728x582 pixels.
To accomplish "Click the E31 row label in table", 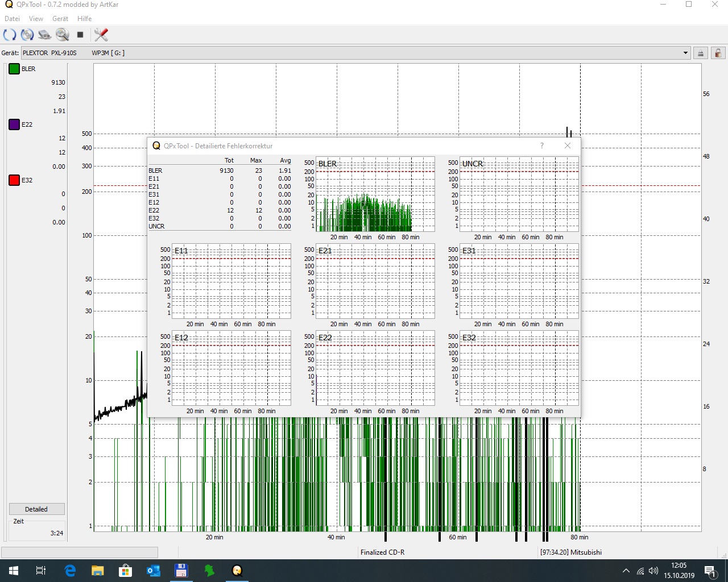I will pyautogui.click(x=154, y=194).
